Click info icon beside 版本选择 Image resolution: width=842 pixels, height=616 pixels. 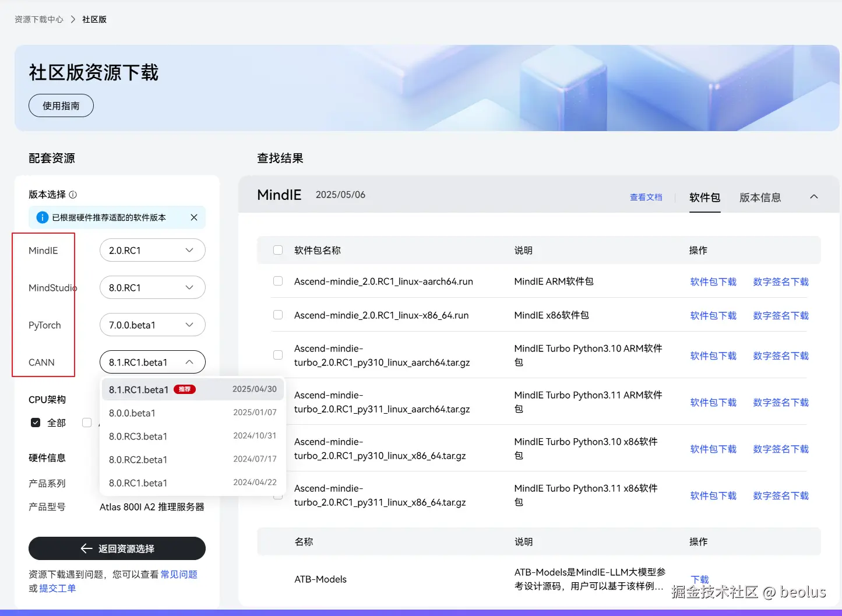(x=73, y=195)
